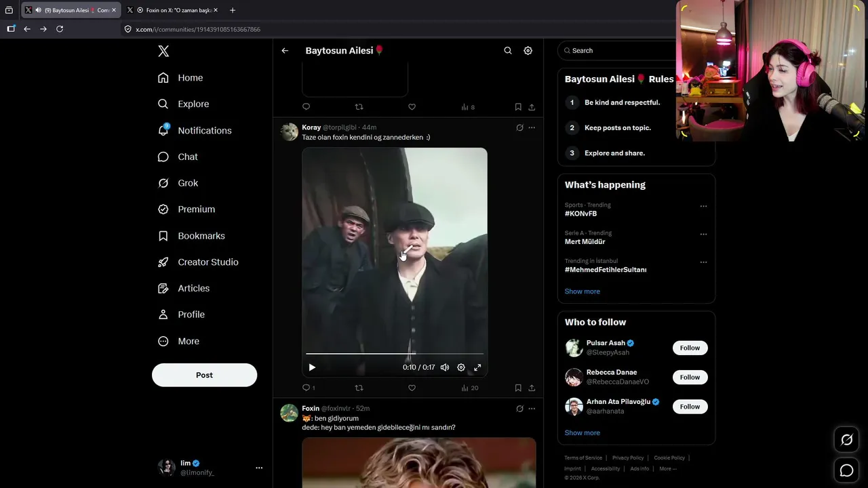Click the X logo in sidebar
Image resolution: width=868 pixels, height=488 pixels.
click(x=163, y=52)
